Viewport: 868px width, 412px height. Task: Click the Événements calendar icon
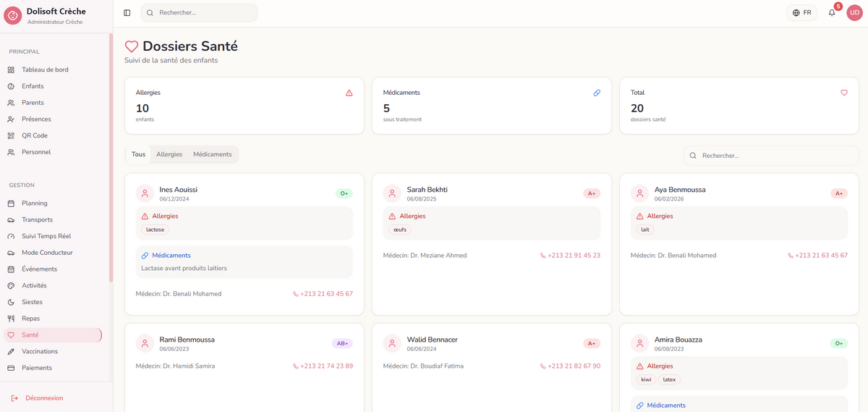point(11,269)
